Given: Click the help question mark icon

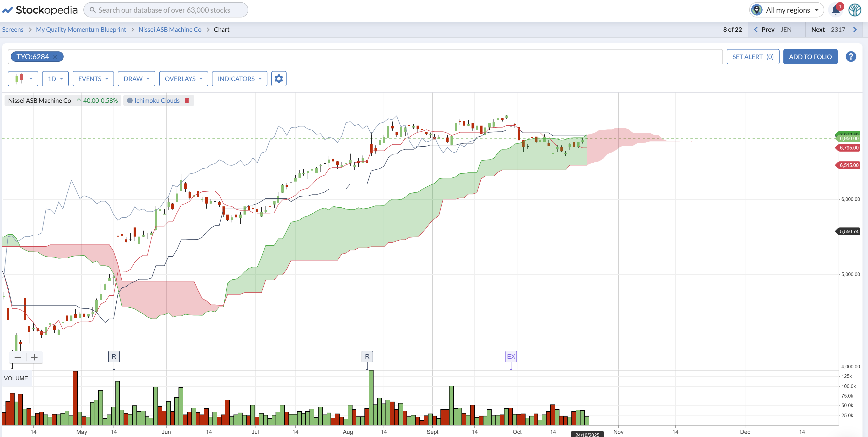Looking at the screenshot, I should [851, 57].
